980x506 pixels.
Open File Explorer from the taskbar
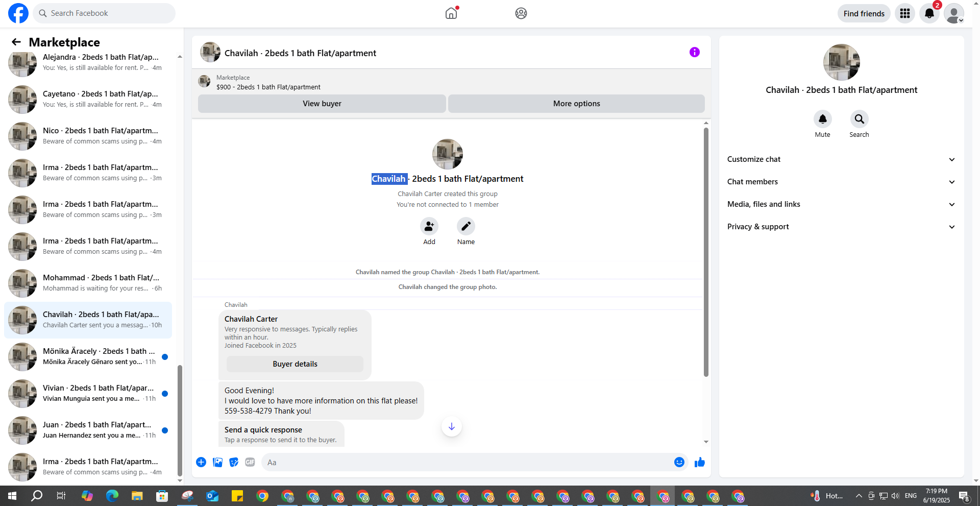137,496
